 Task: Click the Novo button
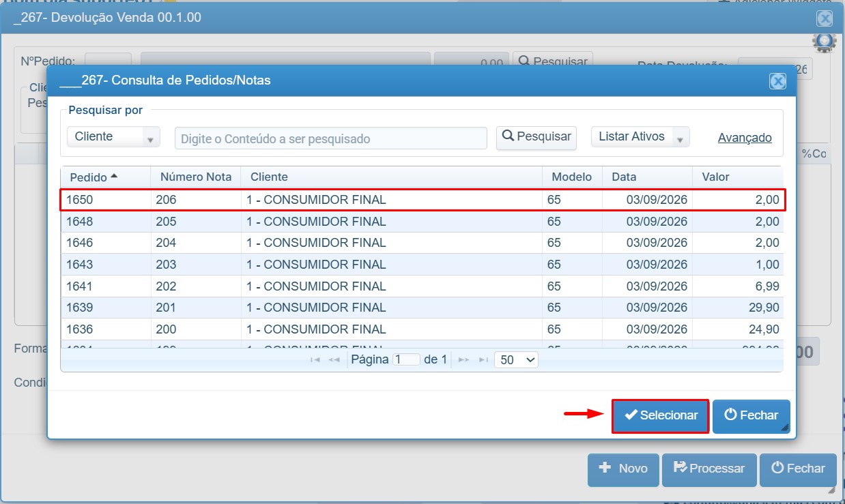tap(623, 469)
